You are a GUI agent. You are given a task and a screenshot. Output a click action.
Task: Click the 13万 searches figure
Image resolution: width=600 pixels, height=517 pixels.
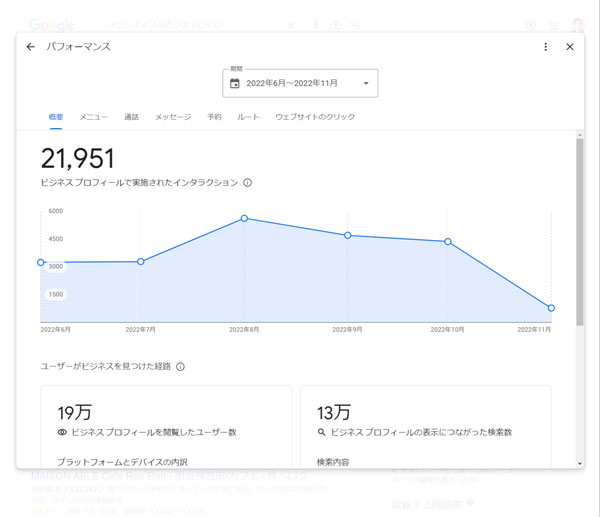pos(334,413)
